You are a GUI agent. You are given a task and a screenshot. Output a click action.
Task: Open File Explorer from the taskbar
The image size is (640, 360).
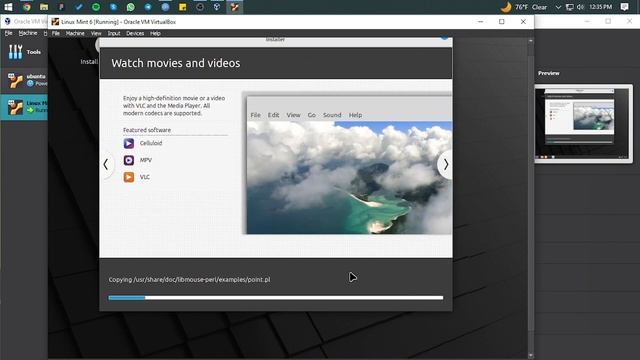click(x=44, y=7)
